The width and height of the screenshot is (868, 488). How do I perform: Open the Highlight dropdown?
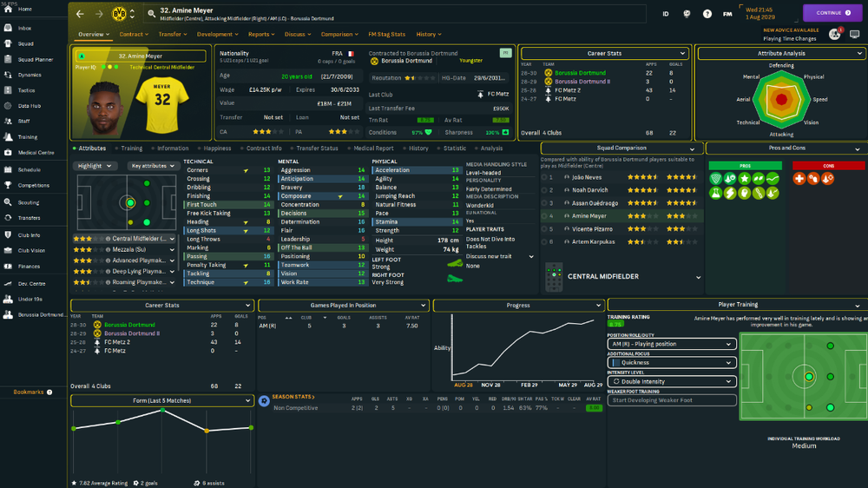pos(95,166)
